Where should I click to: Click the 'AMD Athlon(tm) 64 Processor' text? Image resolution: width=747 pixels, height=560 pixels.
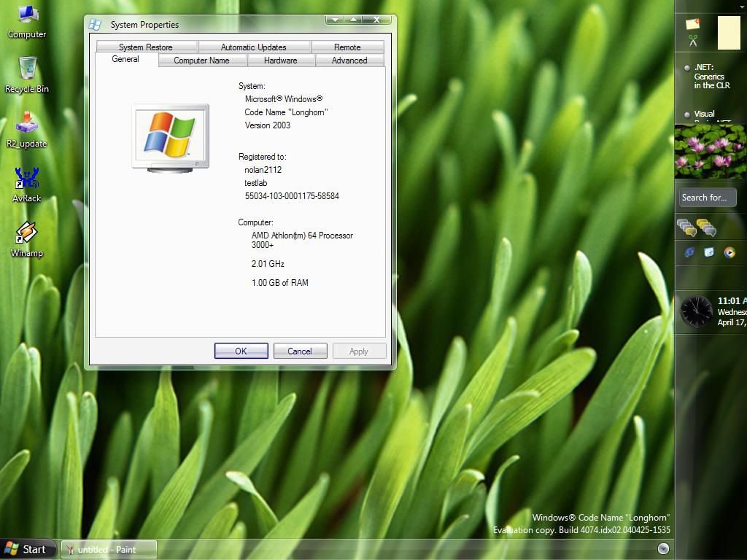(303, 236)
